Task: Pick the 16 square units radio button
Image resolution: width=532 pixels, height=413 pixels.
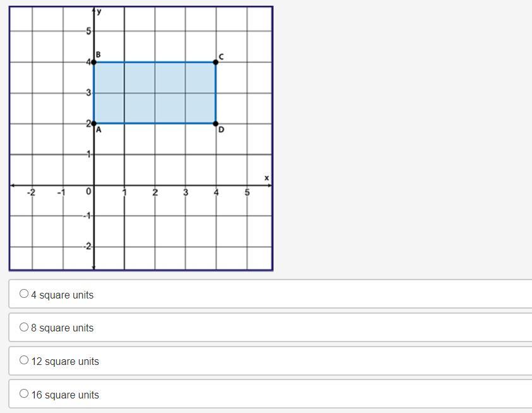Action: [24, 393]
